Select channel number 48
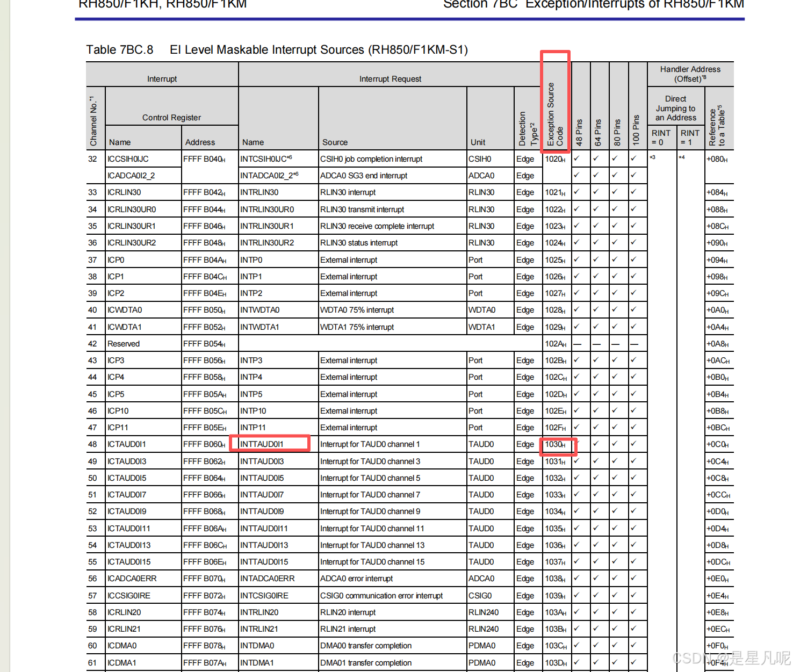Image resolution: width=793 pixels, height=672 pixels. point(92,444)
